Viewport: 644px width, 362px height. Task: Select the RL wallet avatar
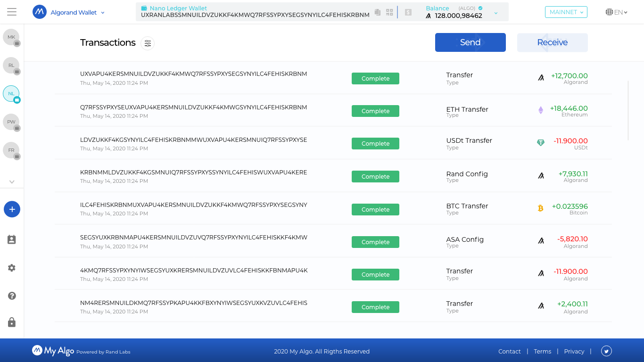11,65
